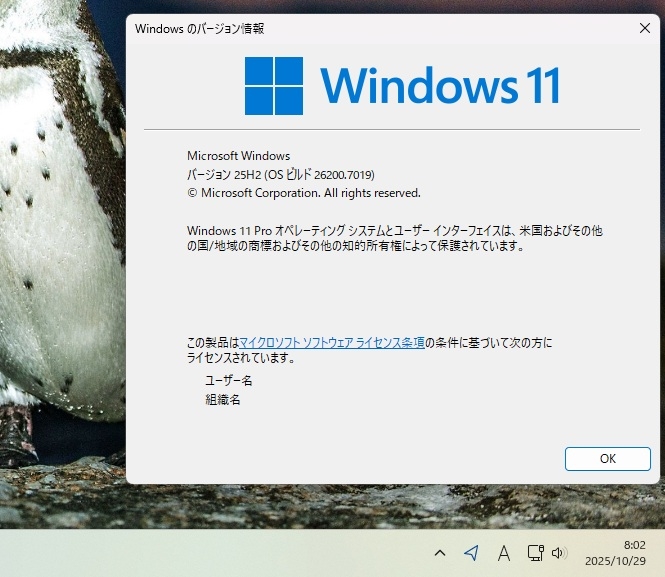Image resolution: width=665 pixels, height=577 pixels.
Task: Click the Windows 11 logo image
Action: (402, 86)
